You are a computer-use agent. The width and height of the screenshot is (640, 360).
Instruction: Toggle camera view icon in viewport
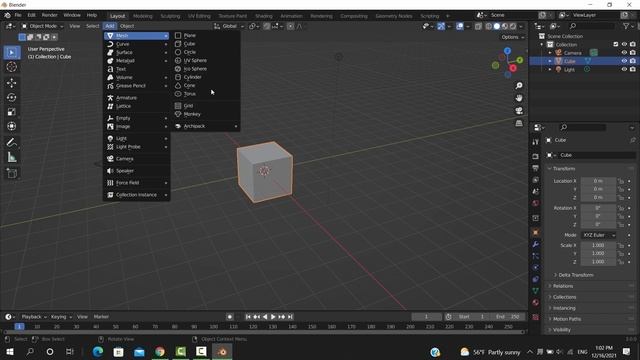(519, 111)
